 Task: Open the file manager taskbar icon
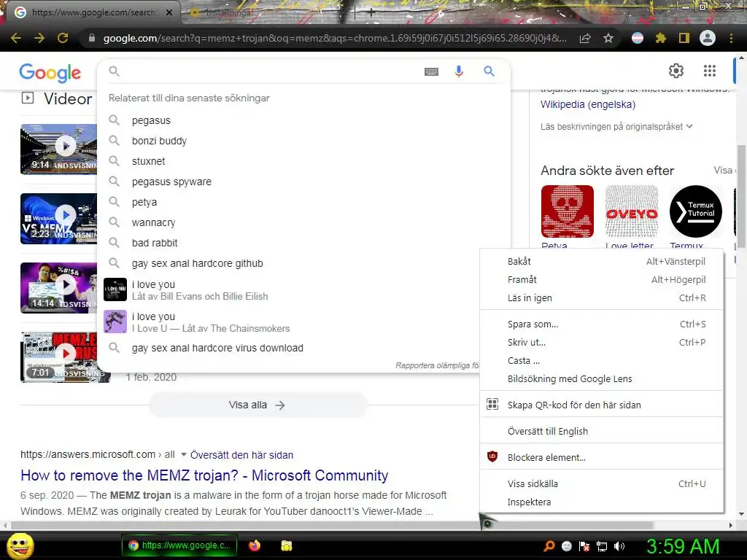point(286,545)
